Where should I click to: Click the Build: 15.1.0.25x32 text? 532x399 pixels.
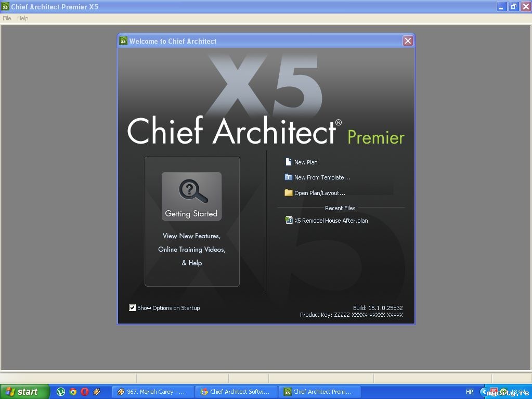[x=378, y=308]
